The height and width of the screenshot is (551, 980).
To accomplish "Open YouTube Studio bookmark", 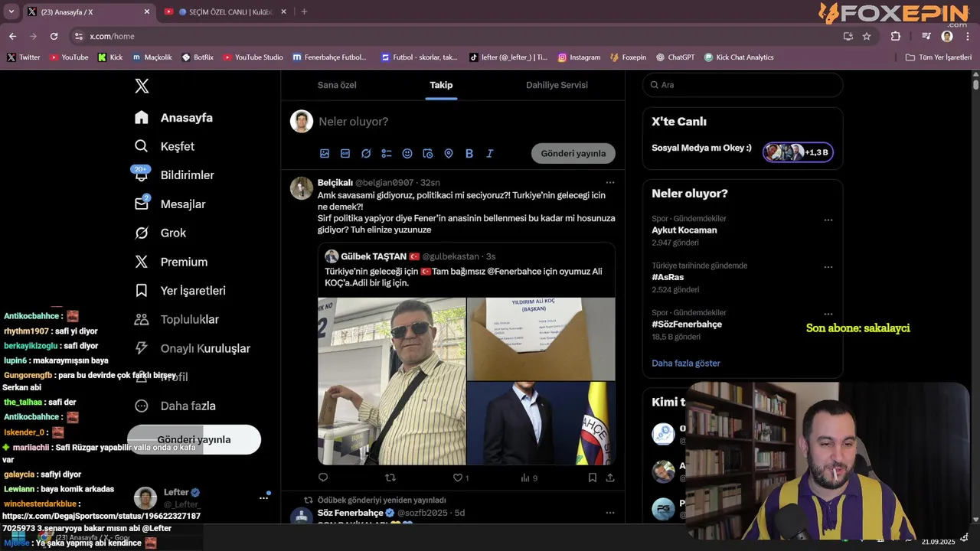I will click(253, 57).
